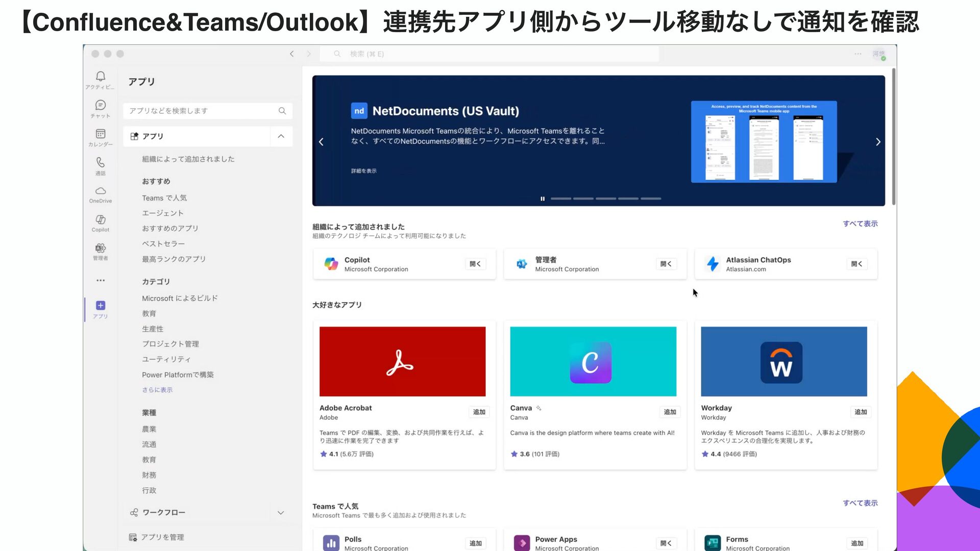
Task: Expand the ワークフロー section
Action: 281,512
